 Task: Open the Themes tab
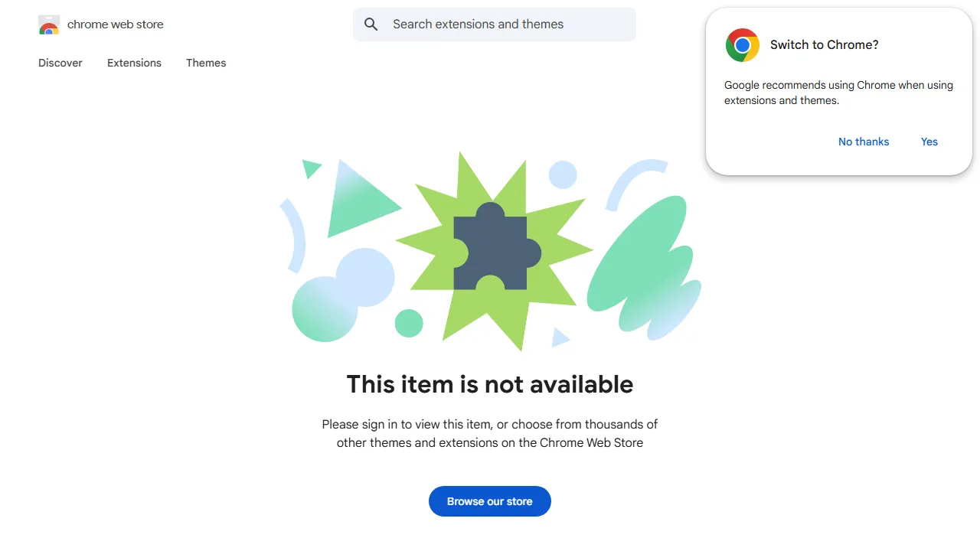coord(205,63)
